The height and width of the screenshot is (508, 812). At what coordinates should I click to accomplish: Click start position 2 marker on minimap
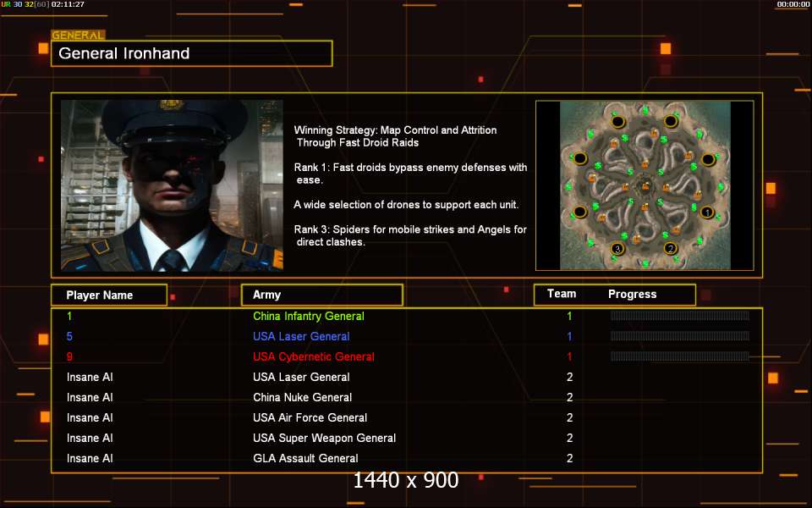(x=671, y=248)
